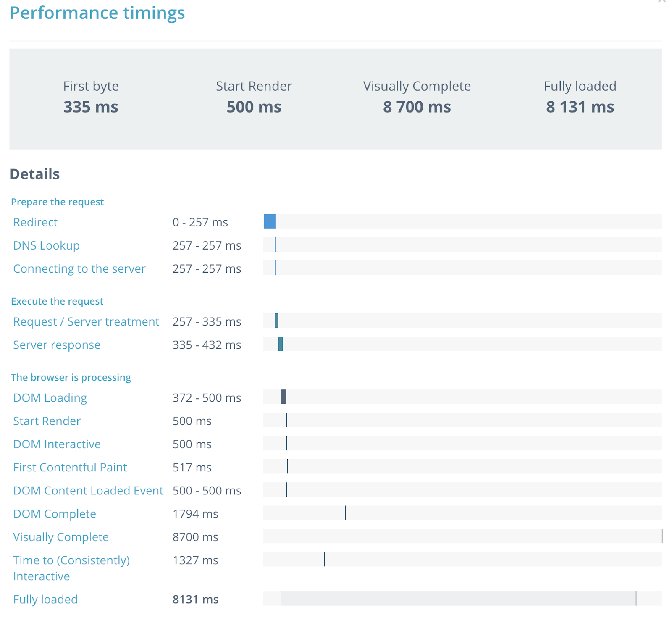Click the '0 - 257 ms' value
This screenshot has height=618, width=672.
(x=200, y=222)
